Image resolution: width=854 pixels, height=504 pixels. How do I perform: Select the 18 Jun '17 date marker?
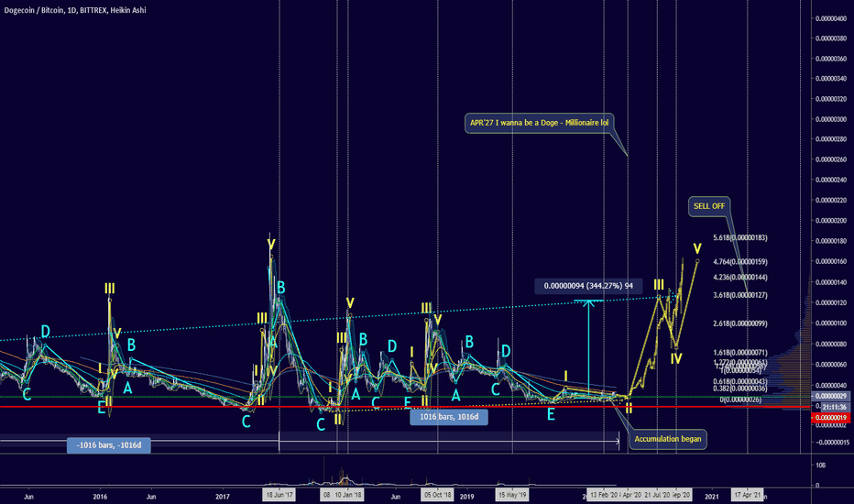pyautogui.click(x=279, y=495)
